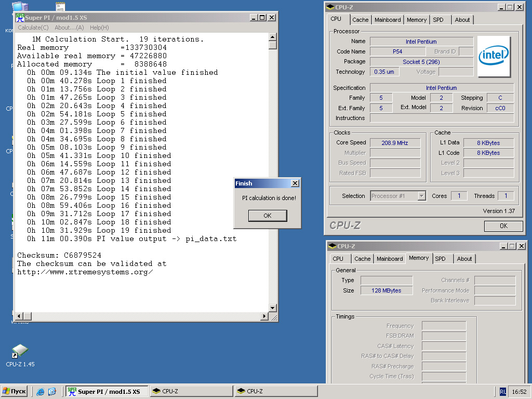Maximize the Super PI window

pos(262,18)
